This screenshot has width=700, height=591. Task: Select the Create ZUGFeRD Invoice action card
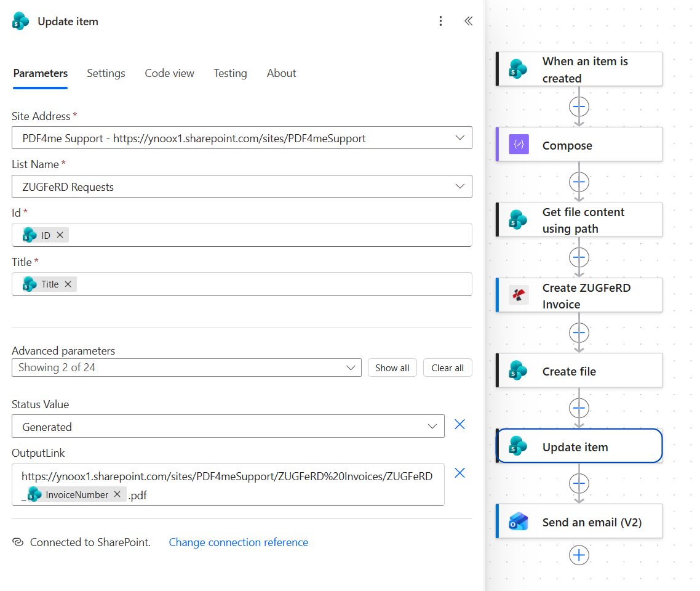[x=579, y=295]
